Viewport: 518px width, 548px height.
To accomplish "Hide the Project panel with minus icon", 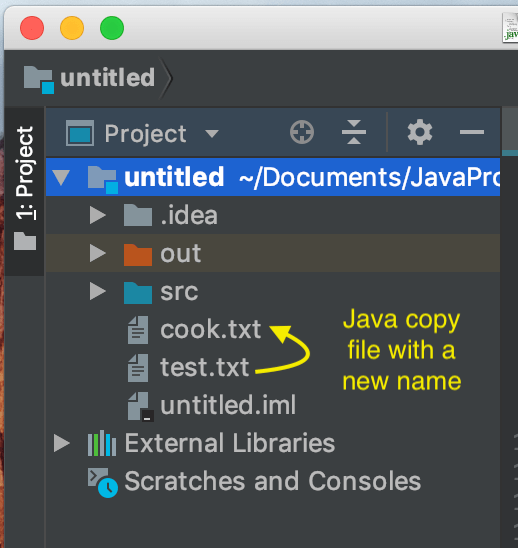I will [x=472, y=132].
